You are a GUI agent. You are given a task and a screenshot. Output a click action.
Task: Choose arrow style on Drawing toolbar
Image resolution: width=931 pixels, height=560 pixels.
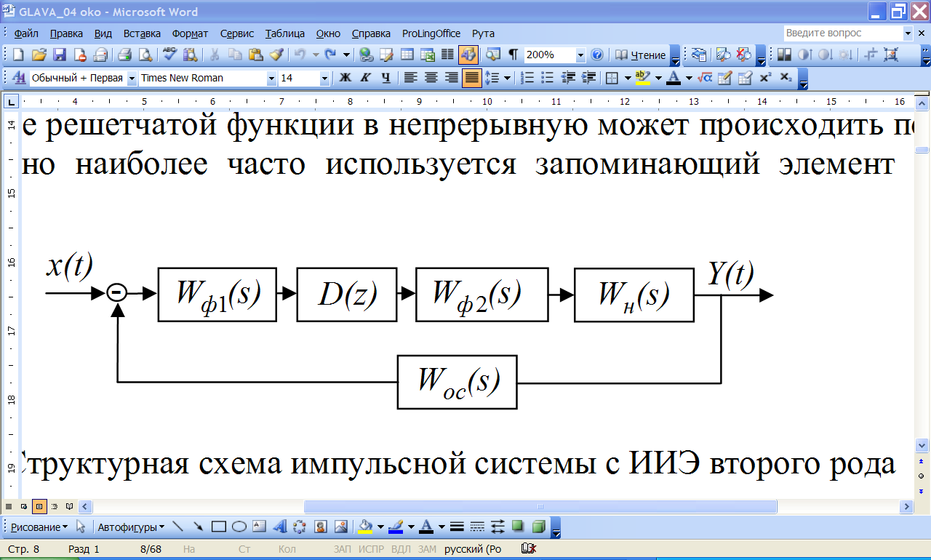coord(498,527)
